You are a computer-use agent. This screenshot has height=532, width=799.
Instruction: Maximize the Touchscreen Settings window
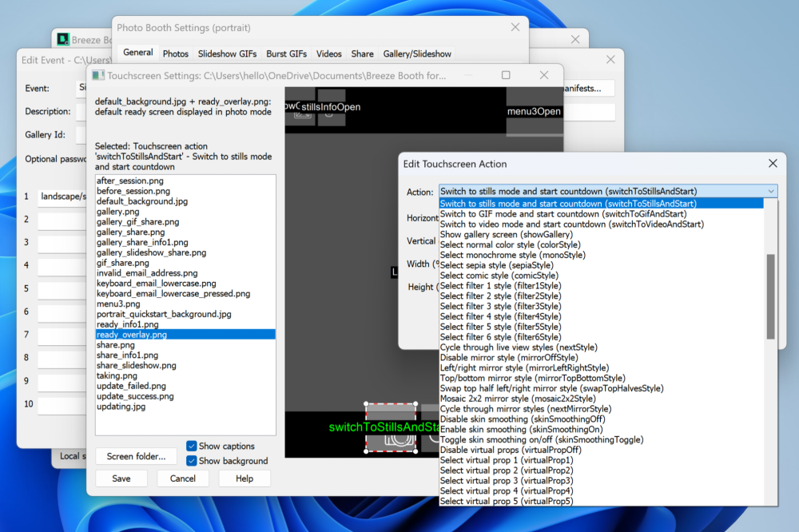[x=506, y=75]
